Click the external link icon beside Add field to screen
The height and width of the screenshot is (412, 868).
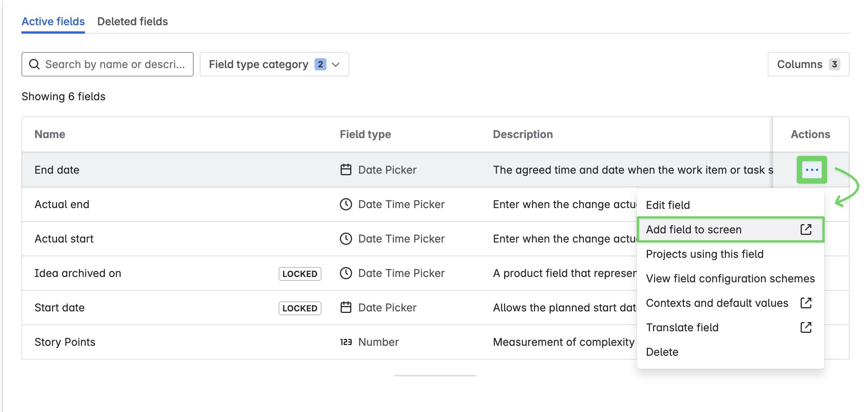pos(806,230)
